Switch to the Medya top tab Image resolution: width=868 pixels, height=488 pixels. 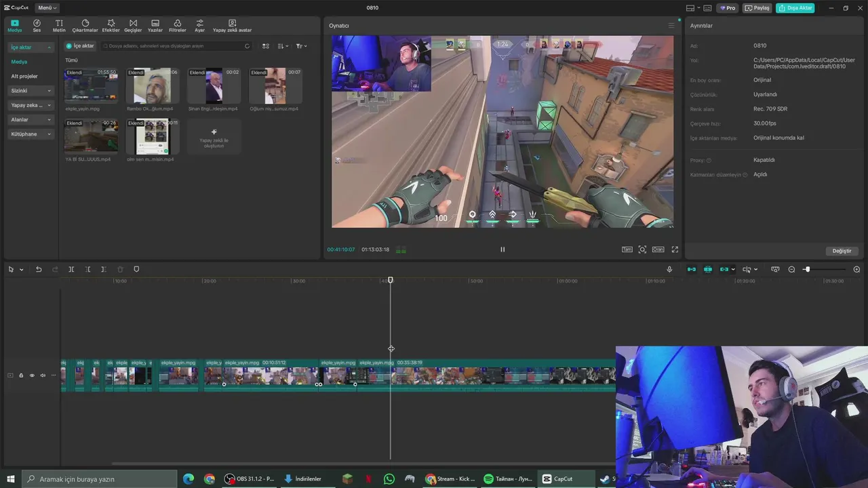(x=14, y=26)
